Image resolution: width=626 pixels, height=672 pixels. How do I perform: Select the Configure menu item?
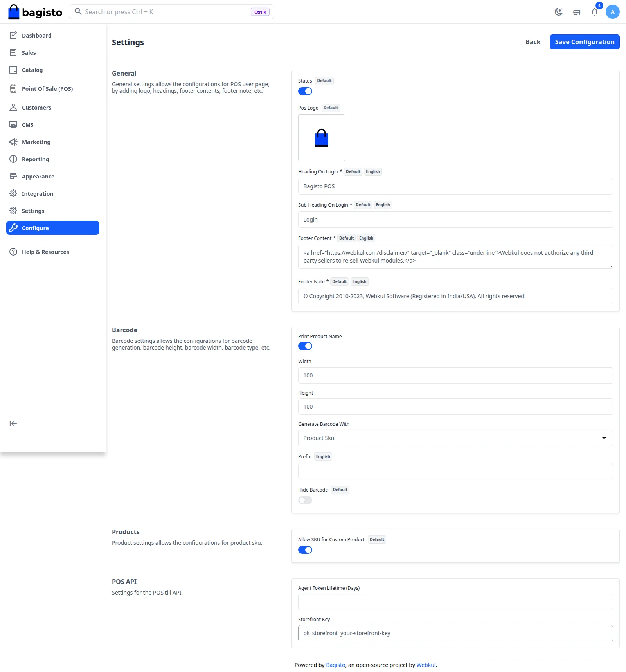pos(53,228)
